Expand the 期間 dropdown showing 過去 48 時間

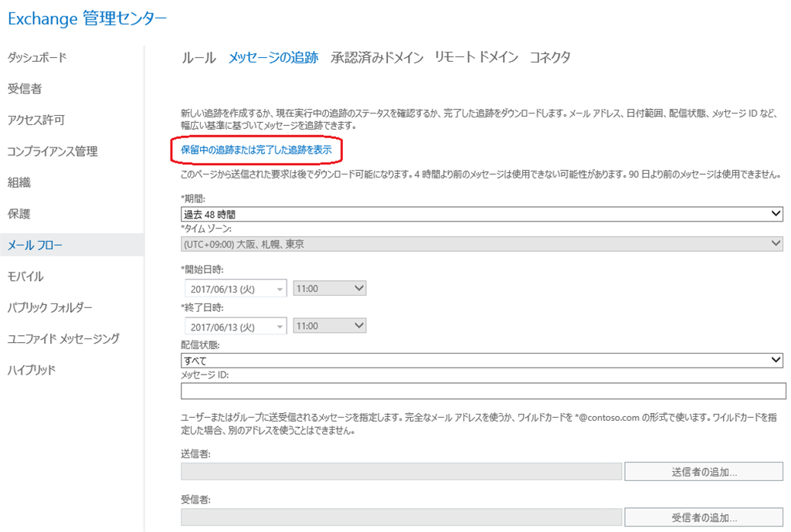tap(482, 215)
